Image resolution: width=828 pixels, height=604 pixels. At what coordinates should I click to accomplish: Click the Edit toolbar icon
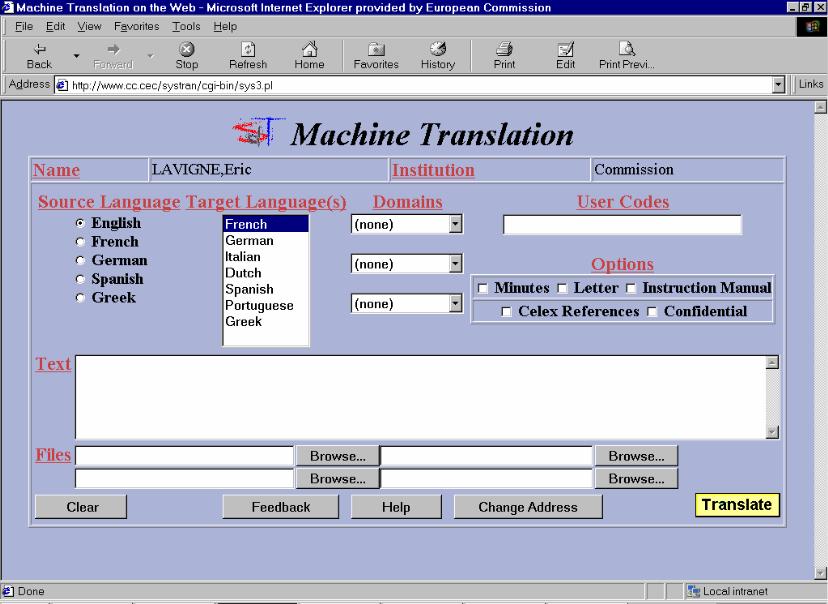click(x=566, y=56)
